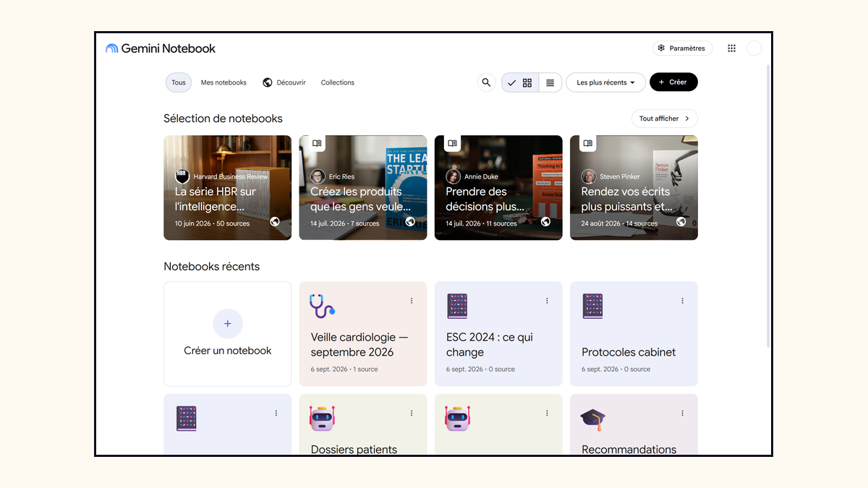The width and height of the screenshot is (868, 488).
Task: Click Créer un notebook label
Action: coord(228,351)
